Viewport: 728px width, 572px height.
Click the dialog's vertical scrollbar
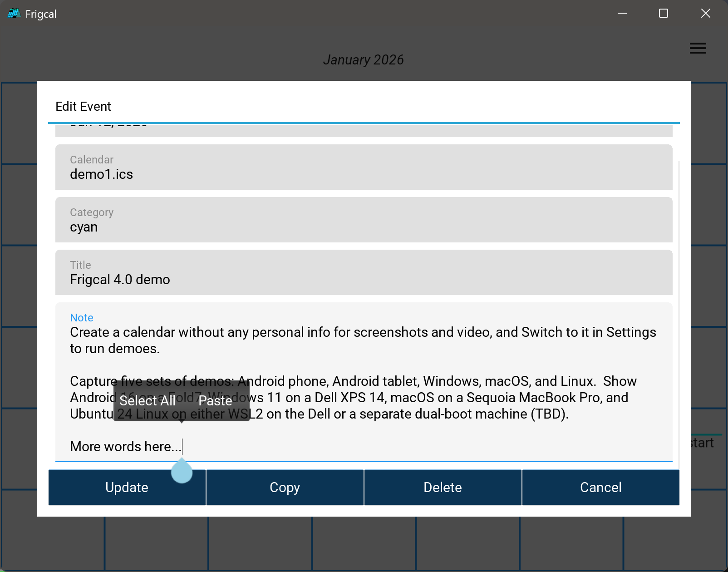coord(679,309)
